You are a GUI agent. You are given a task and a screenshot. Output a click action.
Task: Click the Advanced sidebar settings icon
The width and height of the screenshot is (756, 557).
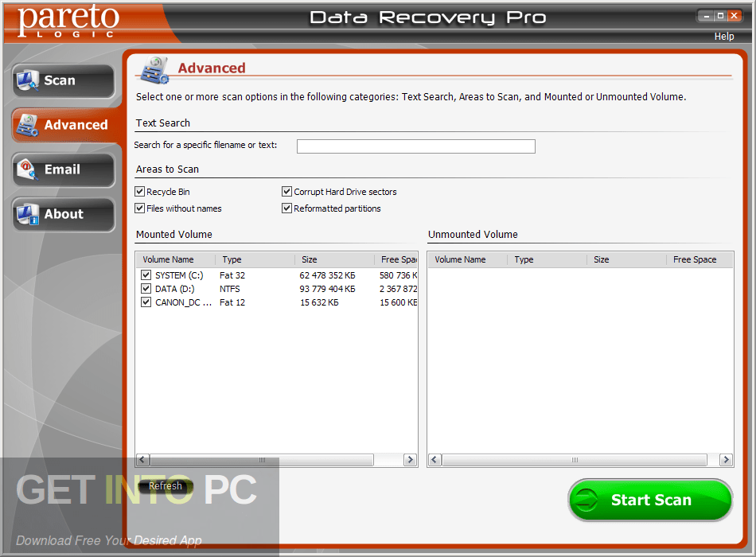point(27,125)
